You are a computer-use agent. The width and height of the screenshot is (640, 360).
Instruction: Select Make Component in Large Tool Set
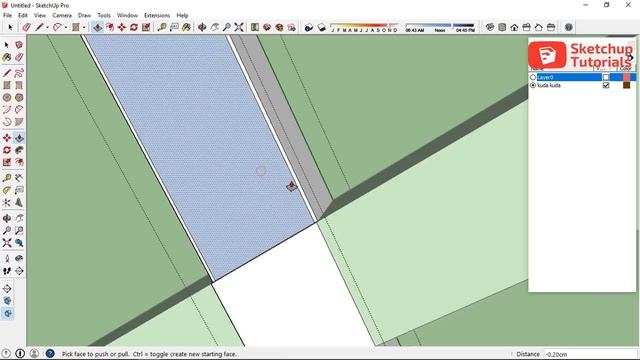coord(19,45)
